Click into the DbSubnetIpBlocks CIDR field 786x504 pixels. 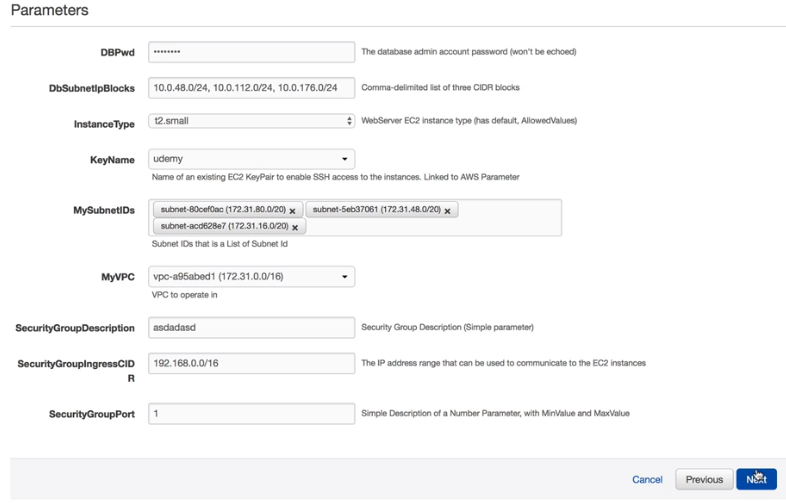click(251, 88)
